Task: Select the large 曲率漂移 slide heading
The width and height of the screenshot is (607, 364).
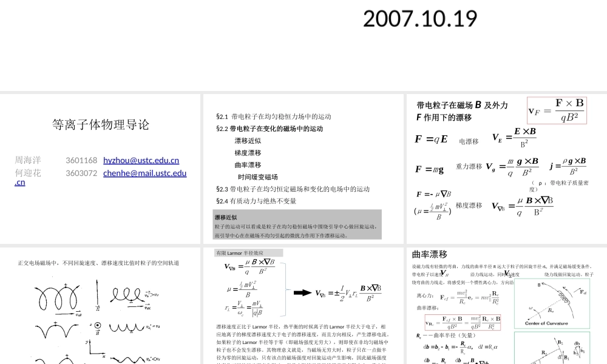Action: click(430, 254)
